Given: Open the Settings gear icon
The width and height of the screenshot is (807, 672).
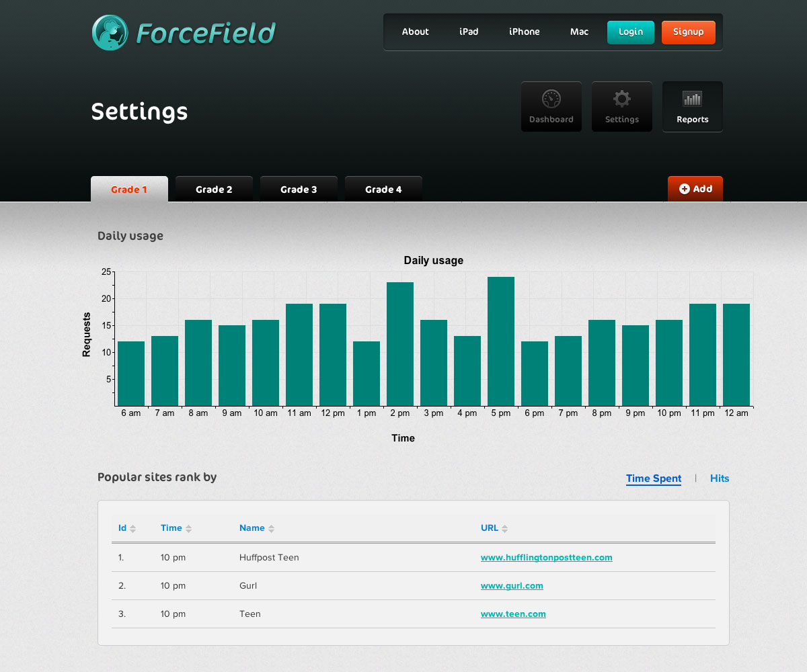Looking at the screenshot, I should pos(622,99).
